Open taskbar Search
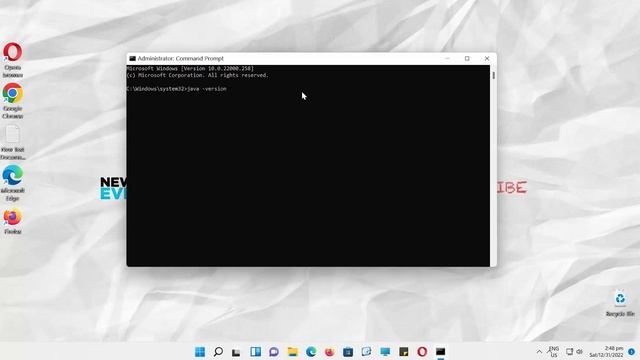The image size is (640, 360). [218, 351]
